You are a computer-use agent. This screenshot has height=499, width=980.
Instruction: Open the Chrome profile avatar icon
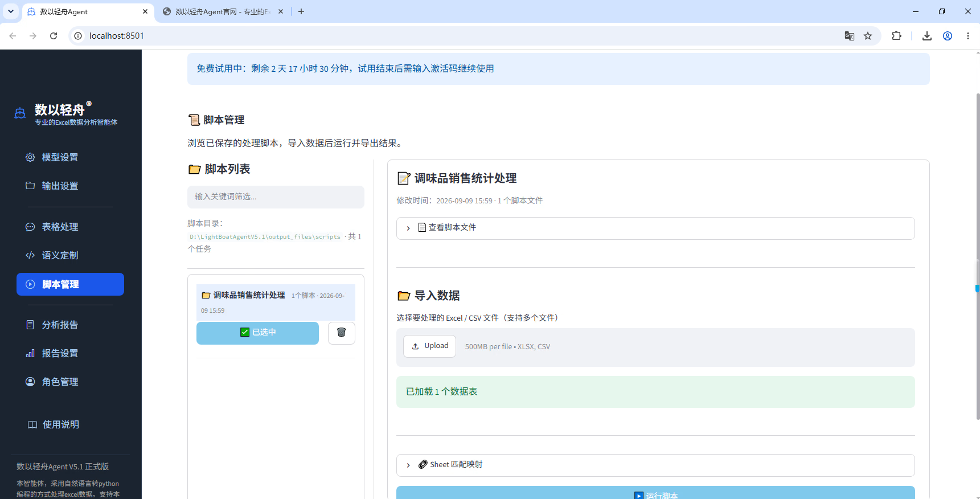pyautogui.click(x=948, y=36)
